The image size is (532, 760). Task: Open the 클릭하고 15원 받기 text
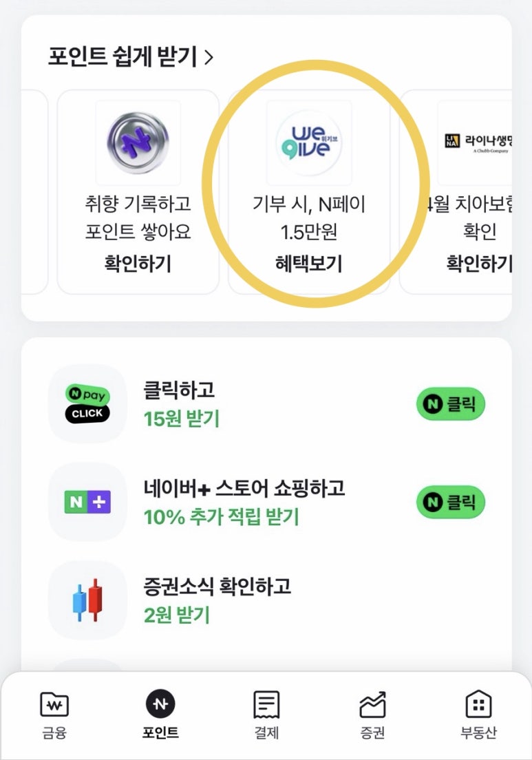[180, 404]
